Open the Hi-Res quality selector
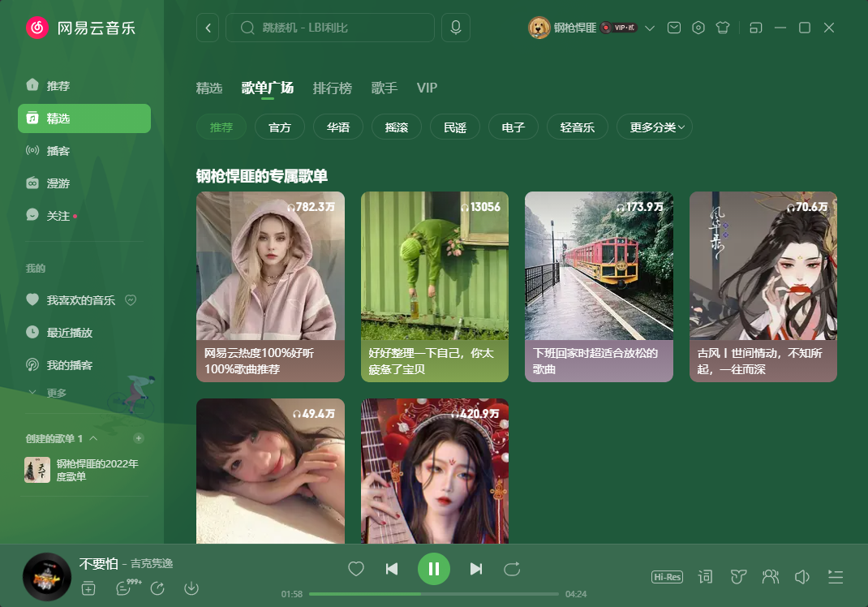 pos(667,577)
